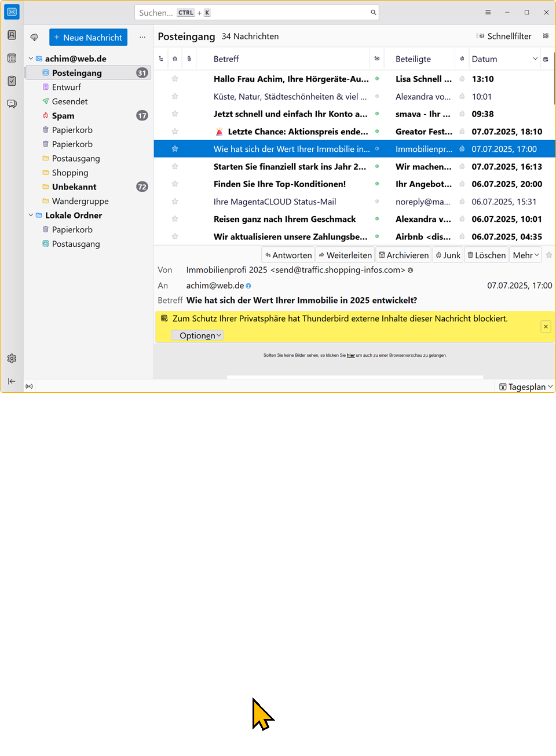Open the Chat space icon
Viewport: 556px width, 756px height.
[x=12, y=104]
